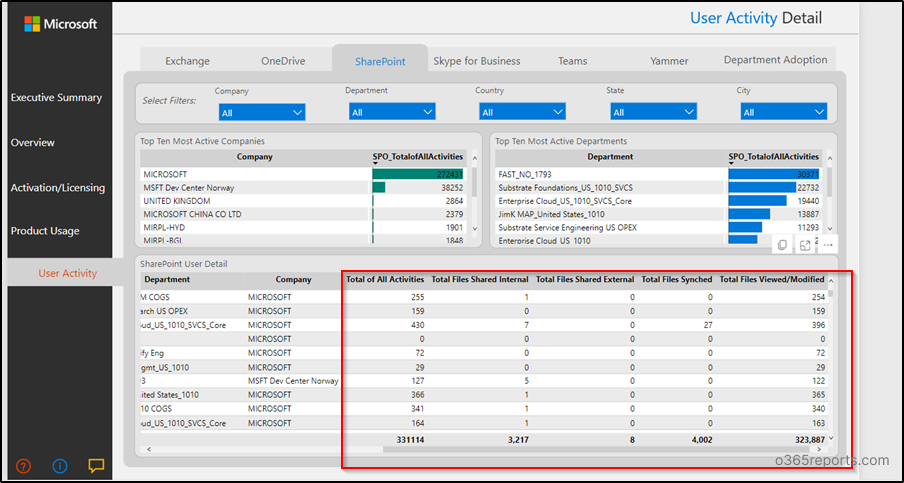Screen dimensions: 904x483
Task: Select FAST_NO_1793 department row
Action: coord(659,174)
